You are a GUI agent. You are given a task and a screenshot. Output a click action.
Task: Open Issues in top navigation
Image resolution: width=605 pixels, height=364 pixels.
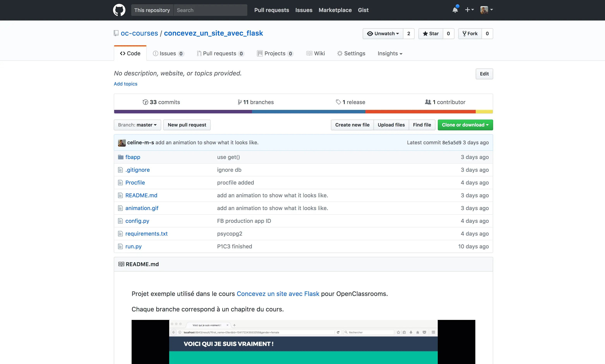point(304,10)
